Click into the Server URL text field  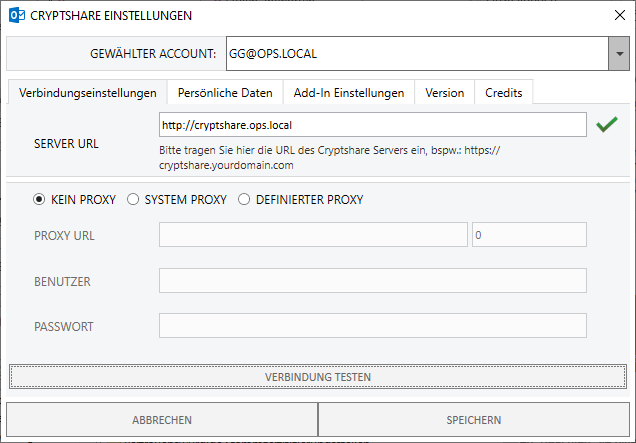click(x=372, y=125)
